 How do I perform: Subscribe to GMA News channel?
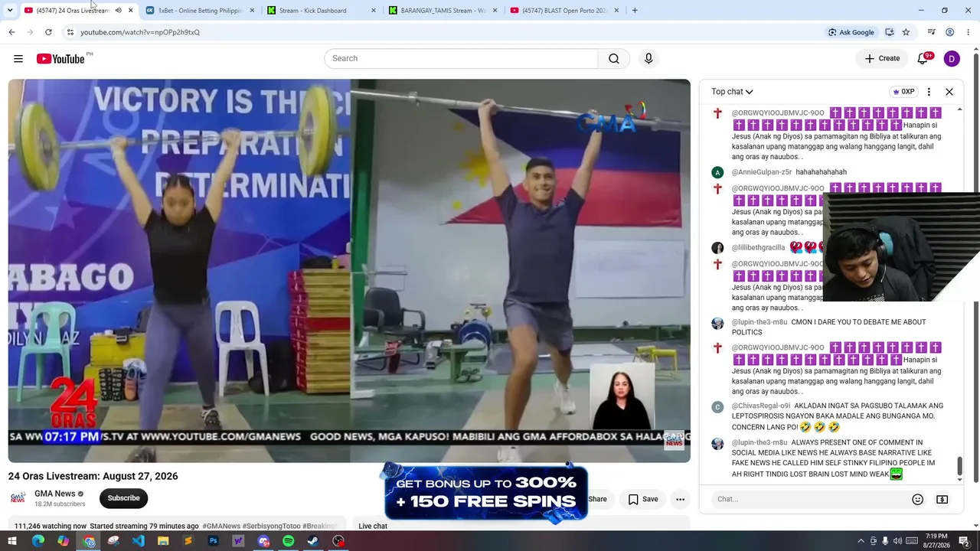(123, 498)
